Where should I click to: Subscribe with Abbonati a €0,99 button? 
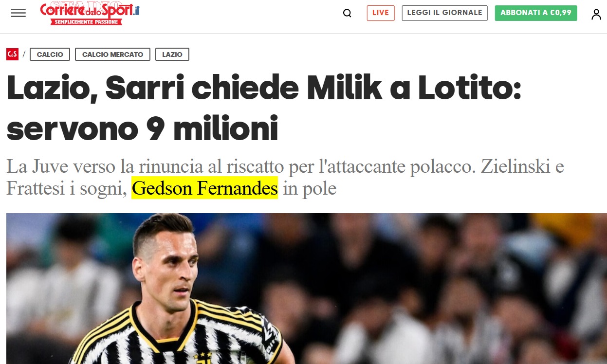pyautogui.click(x=536, y=13)
